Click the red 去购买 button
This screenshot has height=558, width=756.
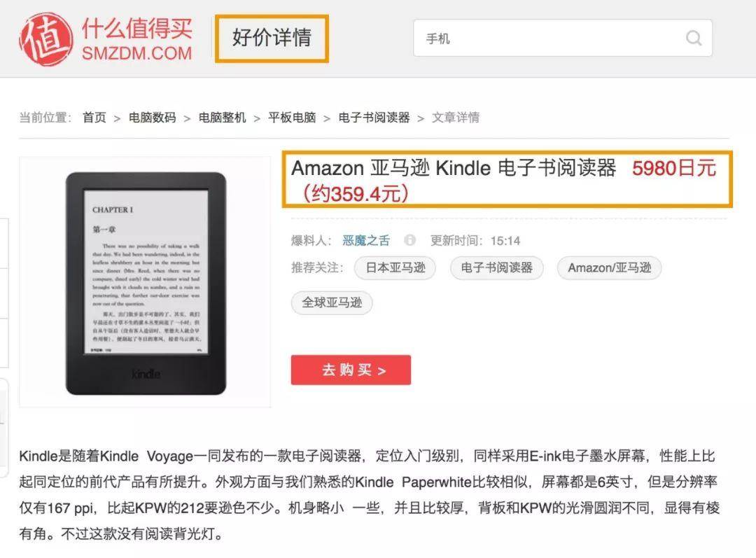click(x=351, y=370)
